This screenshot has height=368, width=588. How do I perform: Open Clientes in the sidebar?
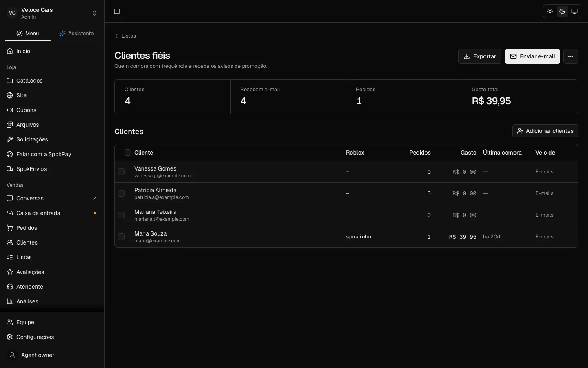click(x=52, y=242)
